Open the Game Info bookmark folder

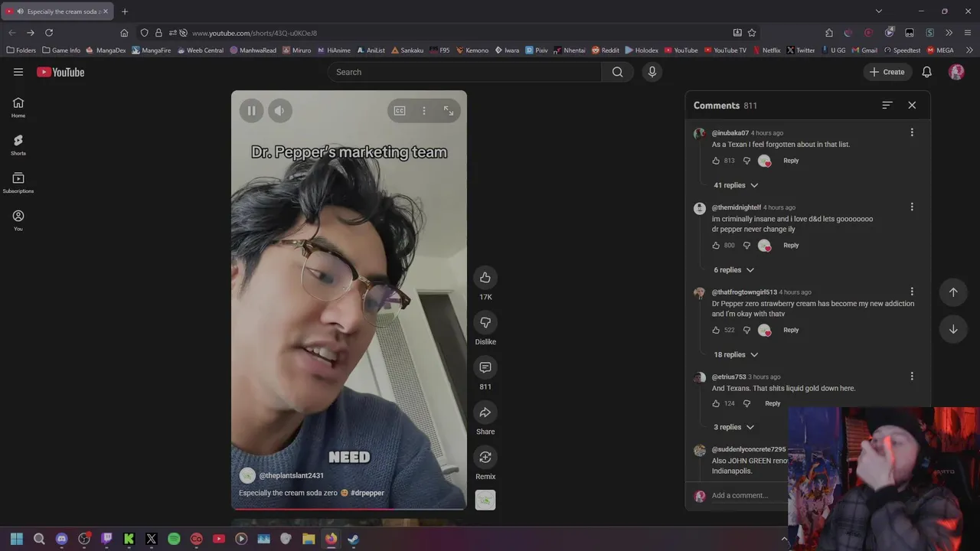(x=61, y=51)
